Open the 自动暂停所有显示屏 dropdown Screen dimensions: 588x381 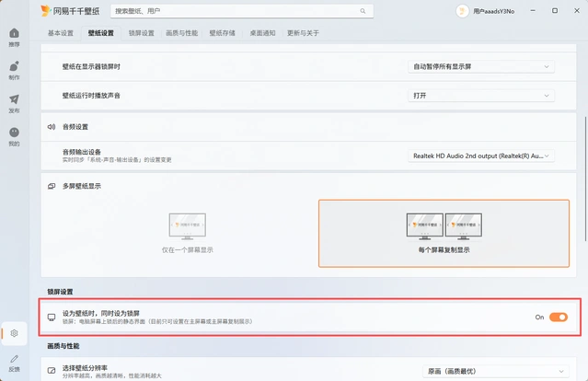(481, 66)
